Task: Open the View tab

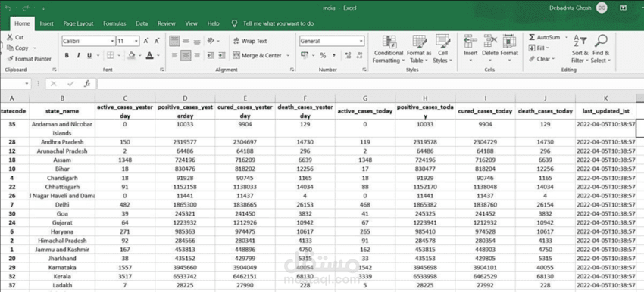Action: point(191,23)
